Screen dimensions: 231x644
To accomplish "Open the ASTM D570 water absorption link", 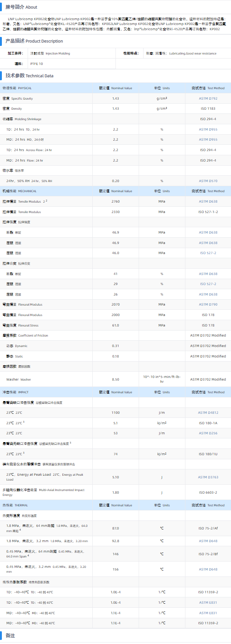I will [208, 181].
